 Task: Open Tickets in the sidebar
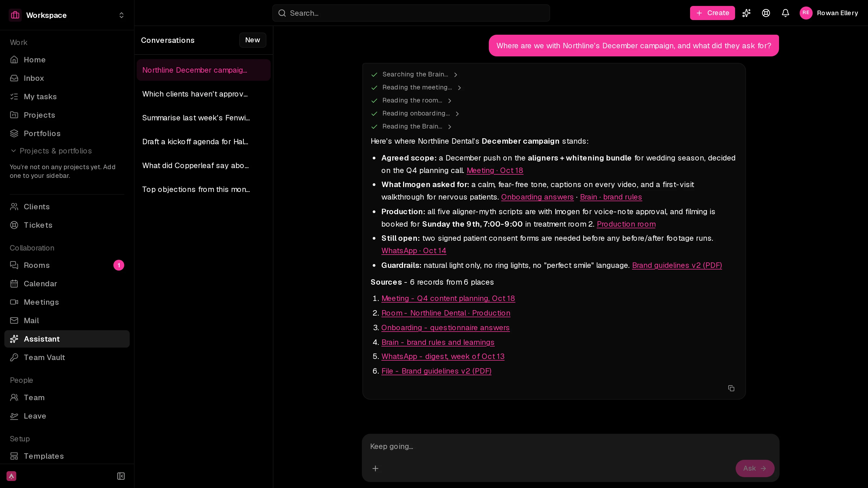click(67, 225)
